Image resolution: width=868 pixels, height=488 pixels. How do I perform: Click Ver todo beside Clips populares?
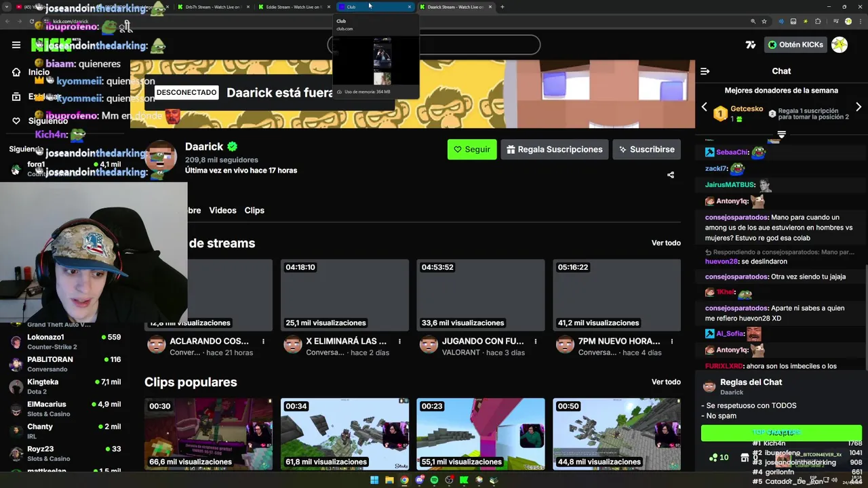pos(666,382)
